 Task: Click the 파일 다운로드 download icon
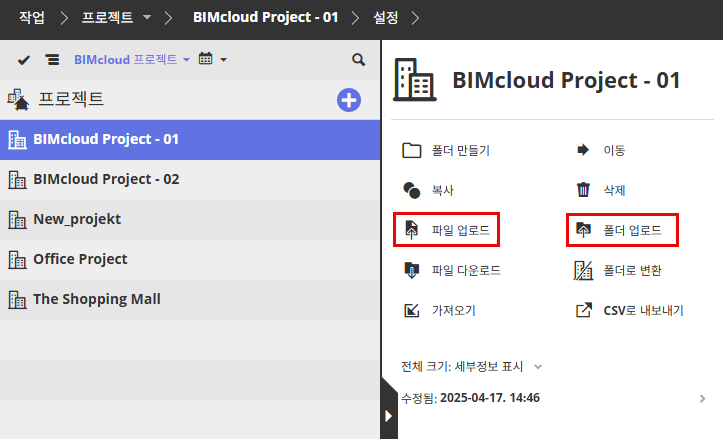[x=411, y=270]
